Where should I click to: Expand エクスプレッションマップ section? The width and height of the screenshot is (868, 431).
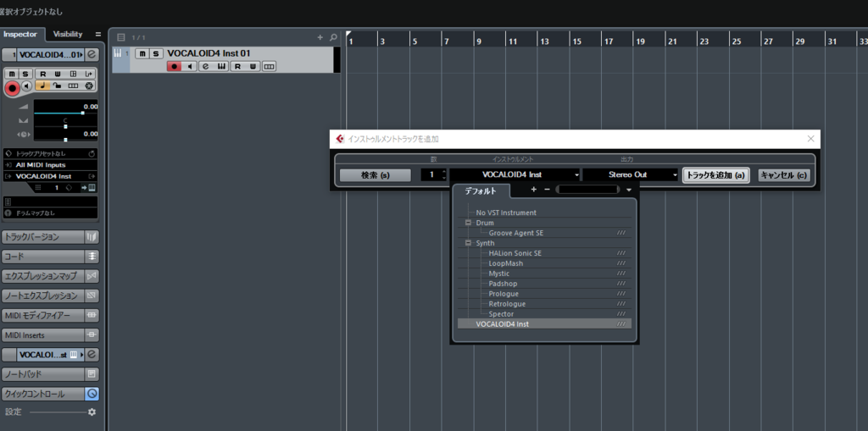point(50,276)
